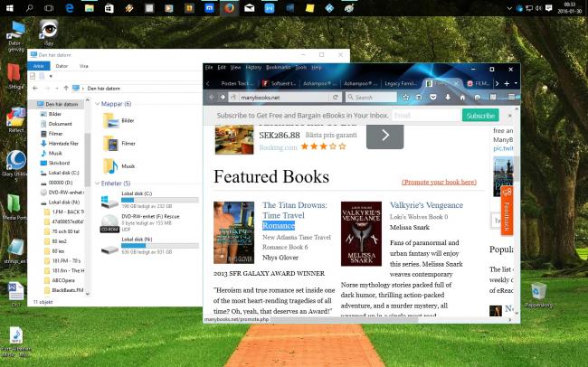Screen dimensions: 588x367
Task: Click the Firefox Search box
Action: pyautogui.click(x=371, y=97)
